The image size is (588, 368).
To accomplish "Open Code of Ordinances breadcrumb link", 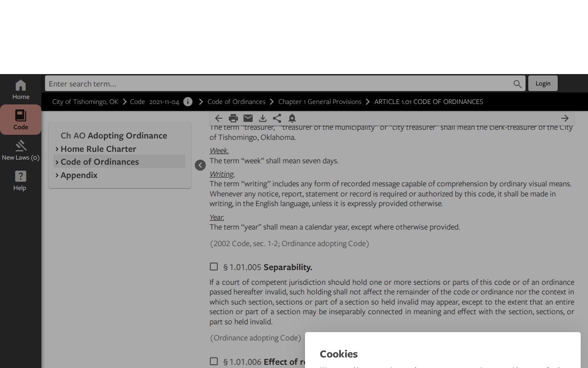I will pyautogui.click(x=236, y=102).
